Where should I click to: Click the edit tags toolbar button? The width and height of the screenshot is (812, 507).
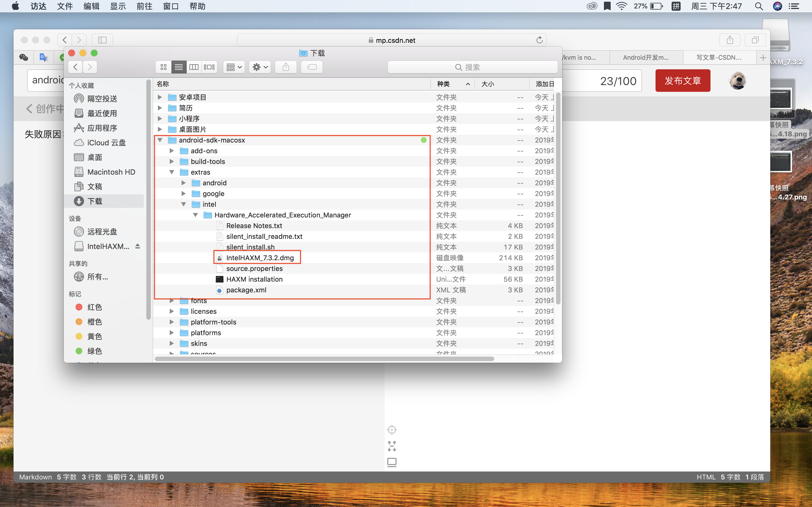coord(312,67)
